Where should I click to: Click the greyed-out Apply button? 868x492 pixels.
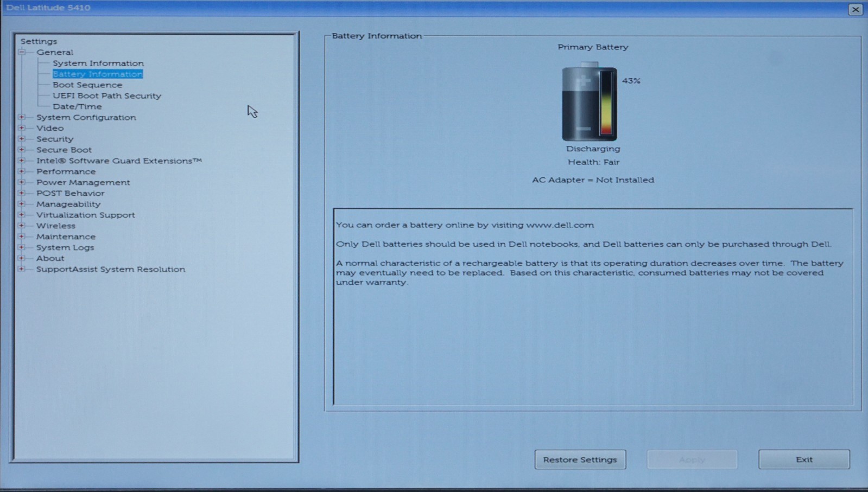[692, 459]
